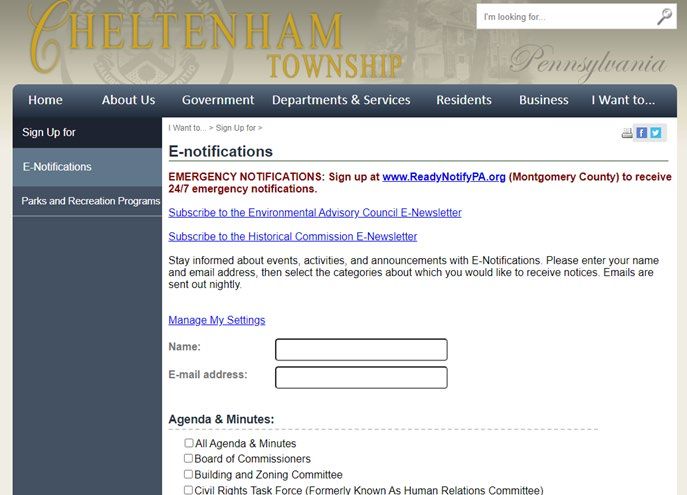This screenshot has width=687, height=495.
Task: Click the search magnifier icon
Action: pos(664,17)
